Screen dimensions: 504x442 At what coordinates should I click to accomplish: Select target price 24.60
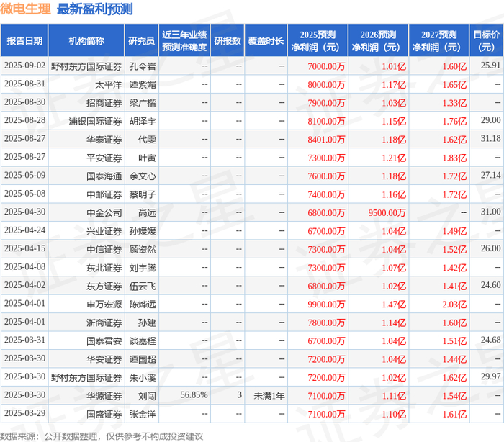point(490,286)
